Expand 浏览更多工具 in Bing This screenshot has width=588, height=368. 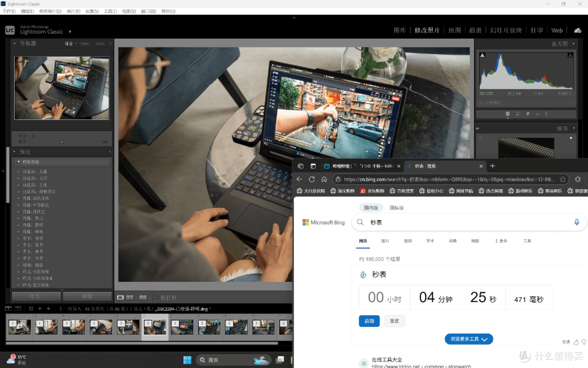(x=469, y=339)
